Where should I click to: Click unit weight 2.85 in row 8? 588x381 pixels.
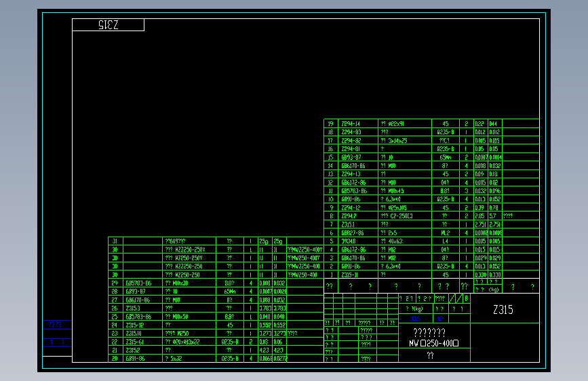coord(479,216)
